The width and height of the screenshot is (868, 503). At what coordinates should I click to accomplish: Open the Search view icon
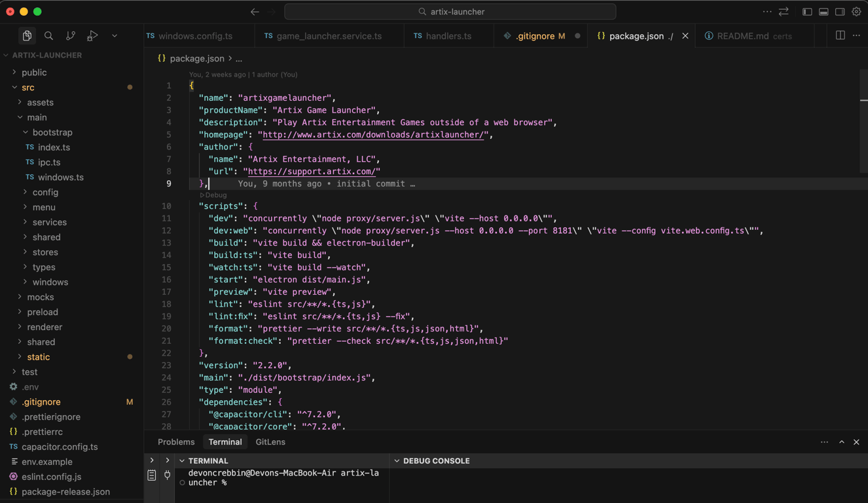[x=48, y=36]
